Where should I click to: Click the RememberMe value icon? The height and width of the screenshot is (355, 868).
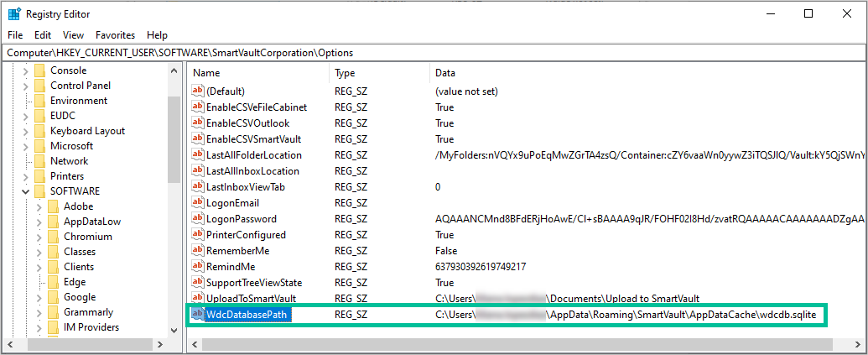pyautogui.click(x=198, y=251)
